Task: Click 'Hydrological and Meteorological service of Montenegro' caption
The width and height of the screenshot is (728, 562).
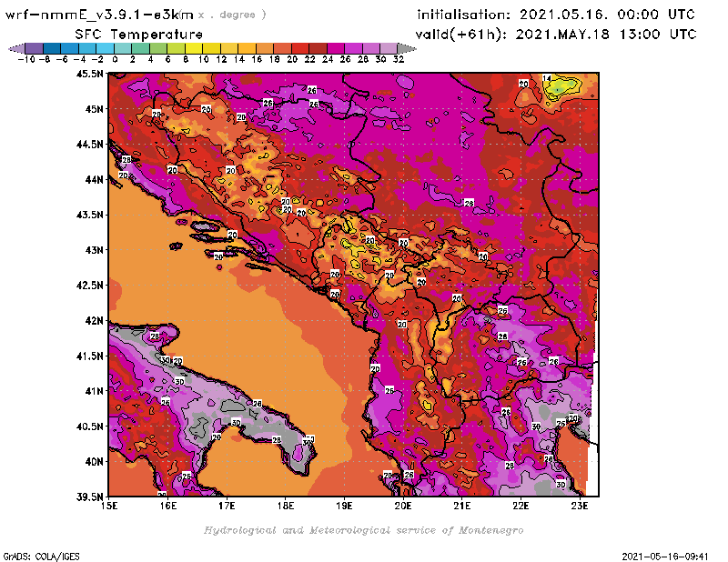Action: [x=363, y=530]
